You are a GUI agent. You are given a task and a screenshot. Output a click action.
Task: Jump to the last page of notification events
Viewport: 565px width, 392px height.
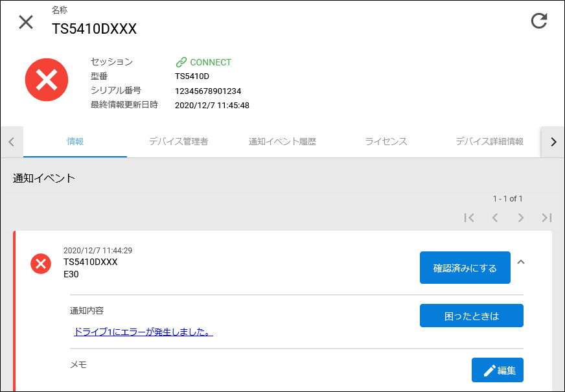(547, 218)
